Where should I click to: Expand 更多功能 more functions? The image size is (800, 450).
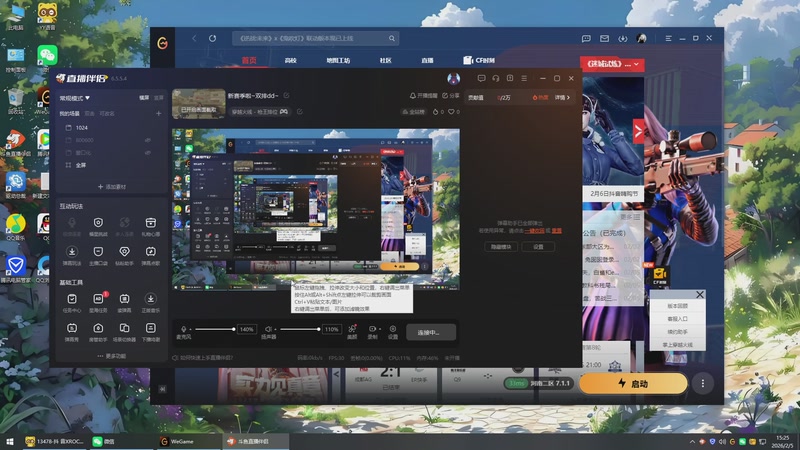pos(112,356)
